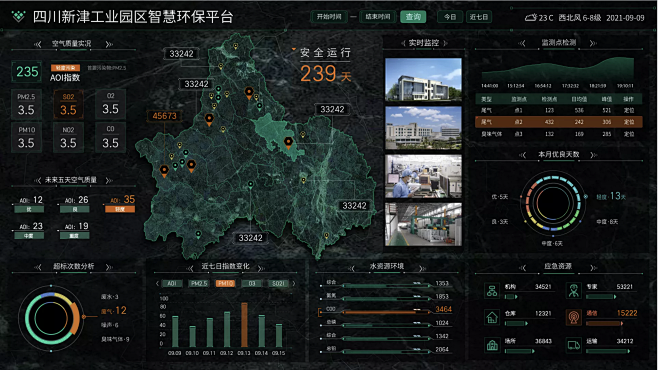Switch to the PM10 tab in 近七日指数变化
The image size is (658, 370).
(x=225, y=284)
